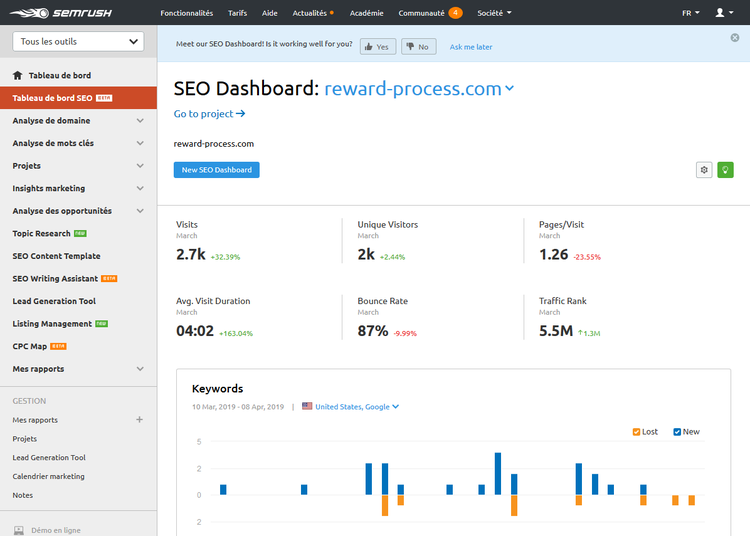Open the Tous les outils dropdown
Viewport: 750px width, 536px height.
78,42
